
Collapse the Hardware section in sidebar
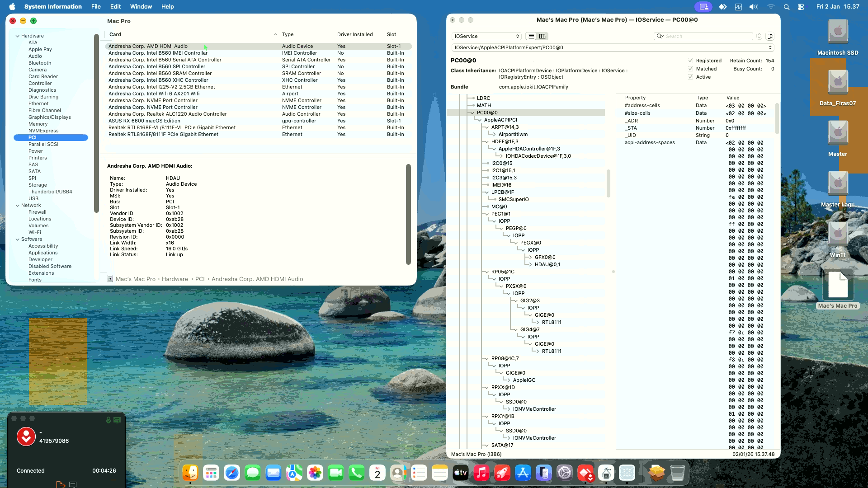pyautogui.click(x=18, y=36)
